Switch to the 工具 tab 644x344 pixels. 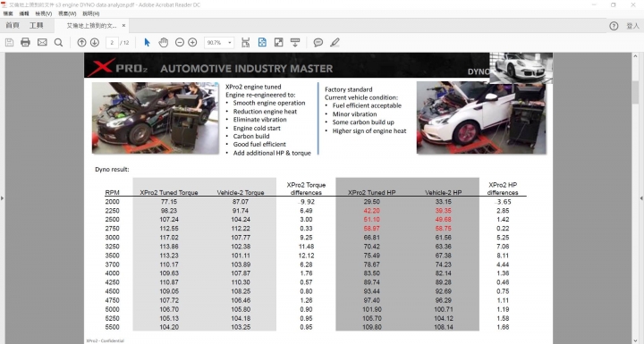click(x=36, y=25)
